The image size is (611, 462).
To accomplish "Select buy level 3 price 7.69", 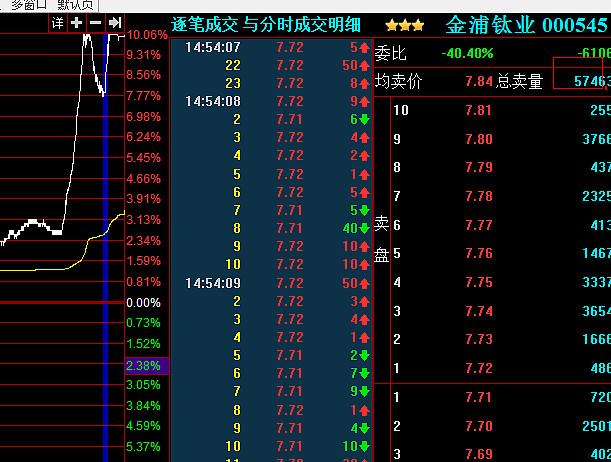I will click(479, 454).
